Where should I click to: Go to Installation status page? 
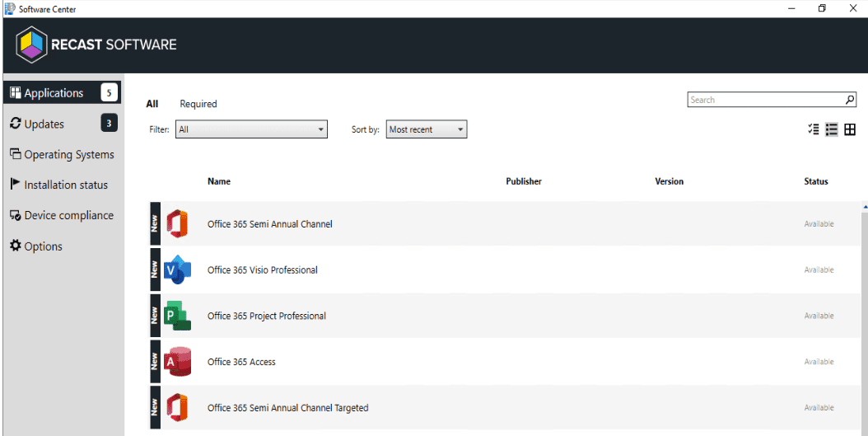66,185
